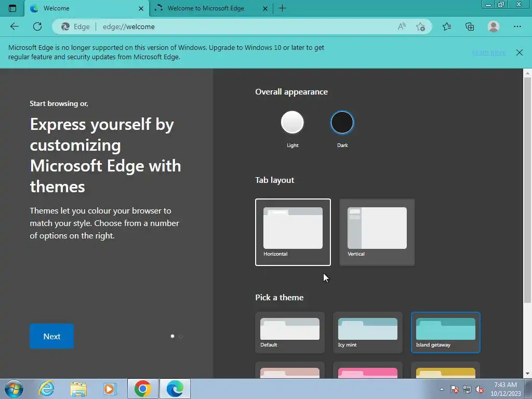Reload the page with Refresh icon

click(x=37, y=26)
